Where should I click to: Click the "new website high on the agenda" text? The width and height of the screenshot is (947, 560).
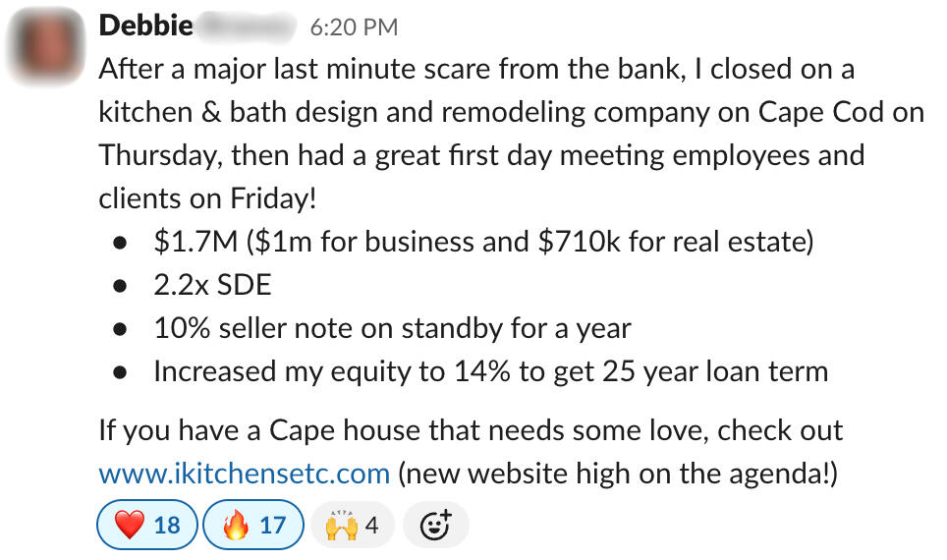click(619, 474)
